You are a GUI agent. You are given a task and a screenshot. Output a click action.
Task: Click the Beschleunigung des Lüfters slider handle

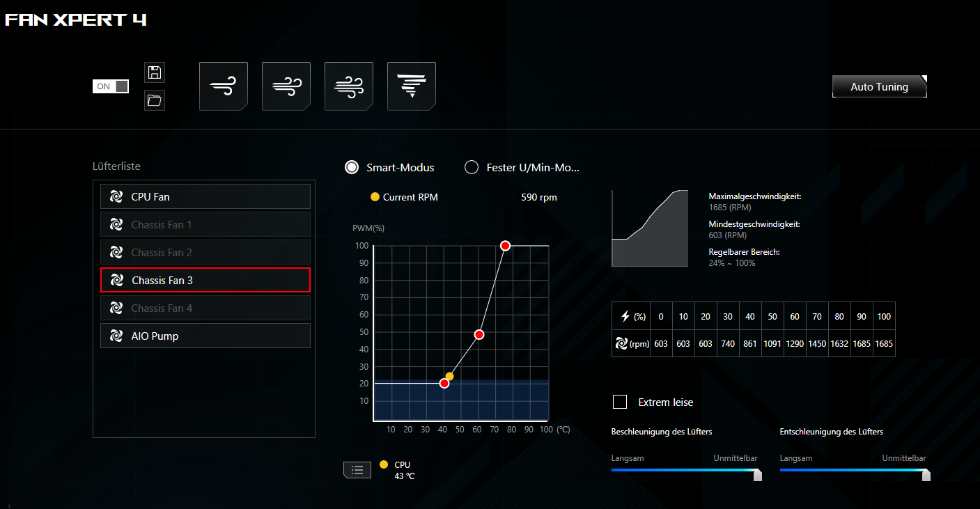(x=758, y=475)
